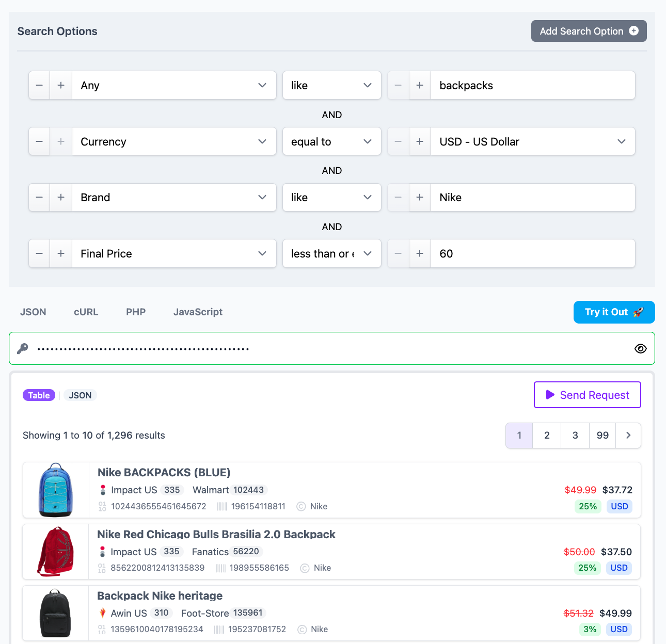This screenshot has width=666, height=644.
Task: Open the 'less than or' operator dropdown
Action: click(332, 253)
